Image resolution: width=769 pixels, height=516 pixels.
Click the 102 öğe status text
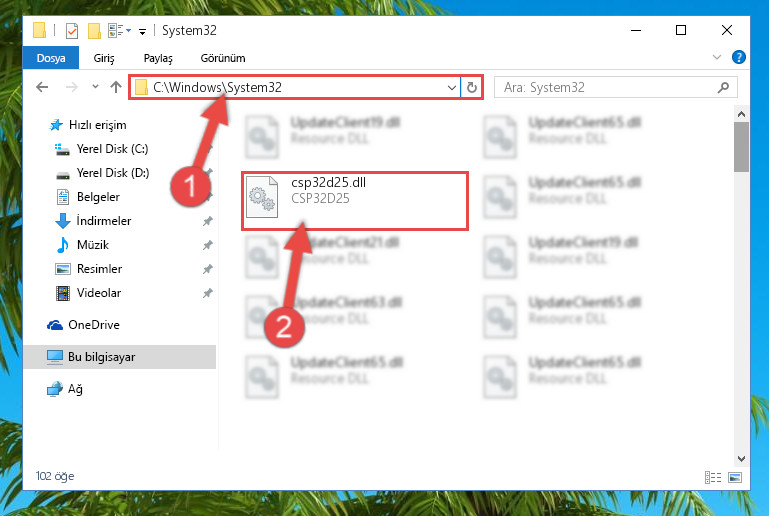(x=55, y=476)
